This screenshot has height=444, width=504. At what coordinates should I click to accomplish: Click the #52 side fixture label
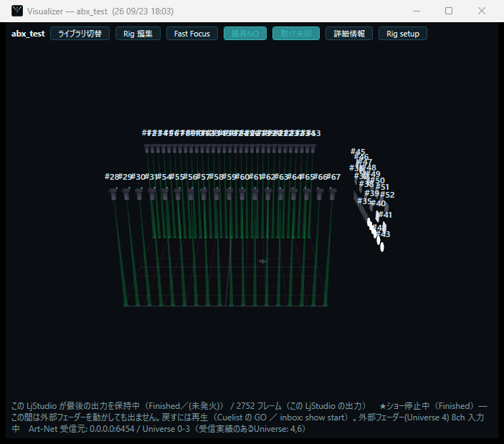388,195
